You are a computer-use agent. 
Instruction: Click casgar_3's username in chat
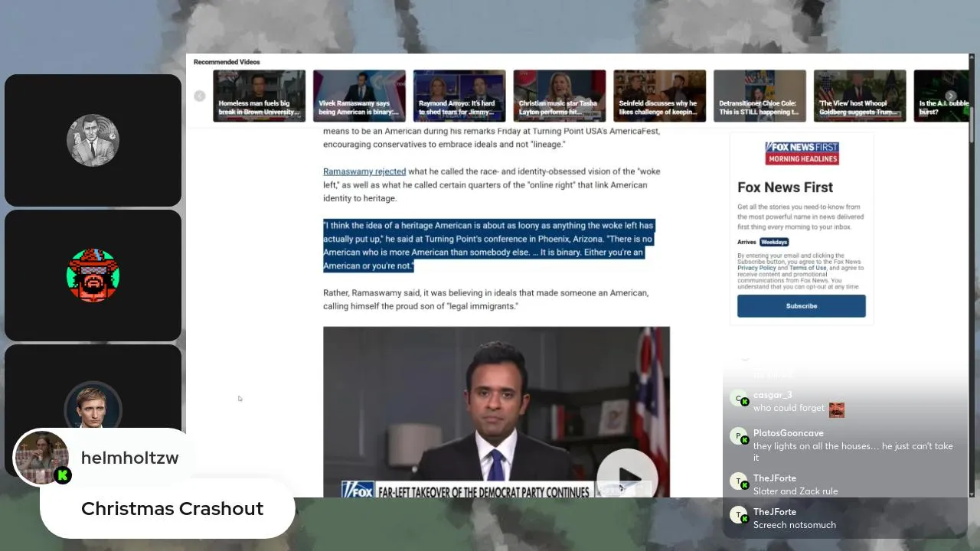click(x=773, y=395)
